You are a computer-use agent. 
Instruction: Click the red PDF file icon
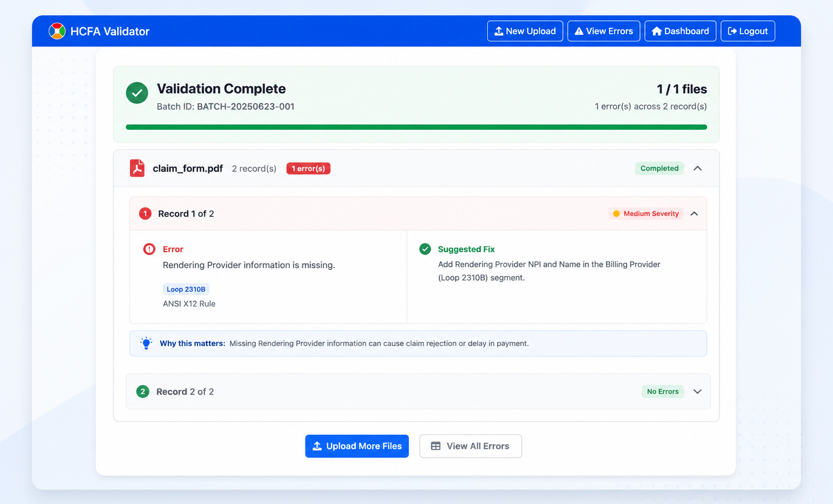tap(137, 168)
